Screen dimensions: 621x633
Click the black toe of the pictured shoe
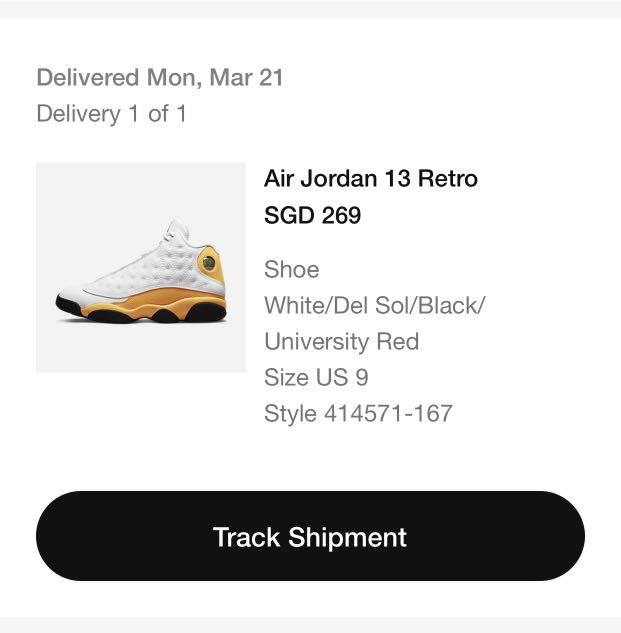pyautogui.click(x=68, y=304)
